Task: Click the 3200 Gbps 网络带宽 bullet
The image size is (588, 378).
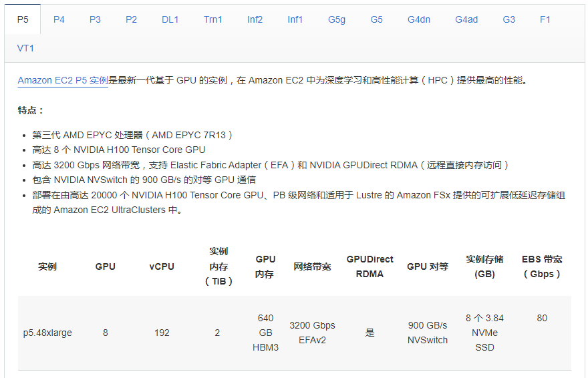Action: pos(270,165)
